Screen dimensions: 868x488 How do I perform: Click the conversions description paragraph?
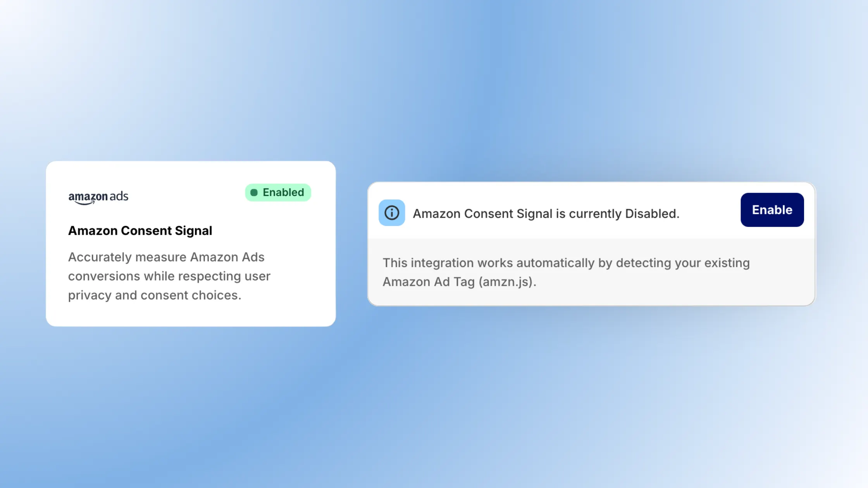pos(169,276)
